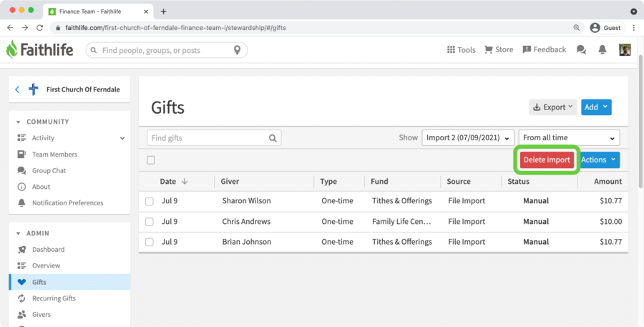Viewport: 644px width, 327px height.
Task: Open About in the sidebar
Action: tap(41, 187)
